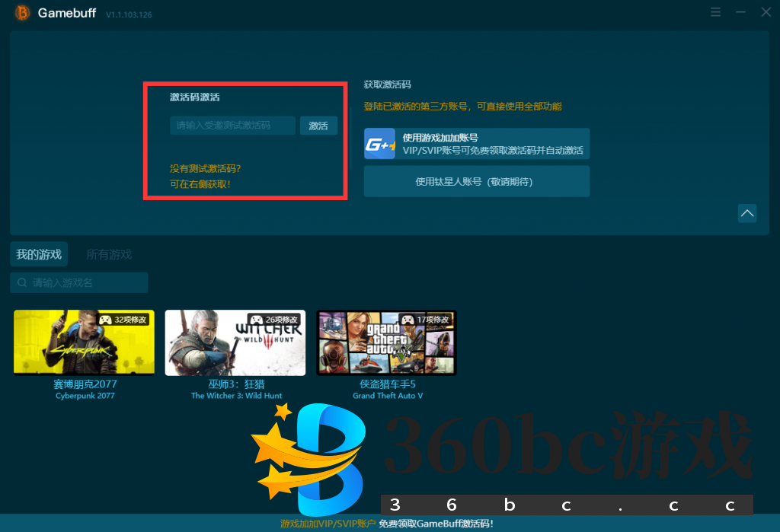Open Cyberpunk 2077 from its cover thumbnail

point(84,342)
